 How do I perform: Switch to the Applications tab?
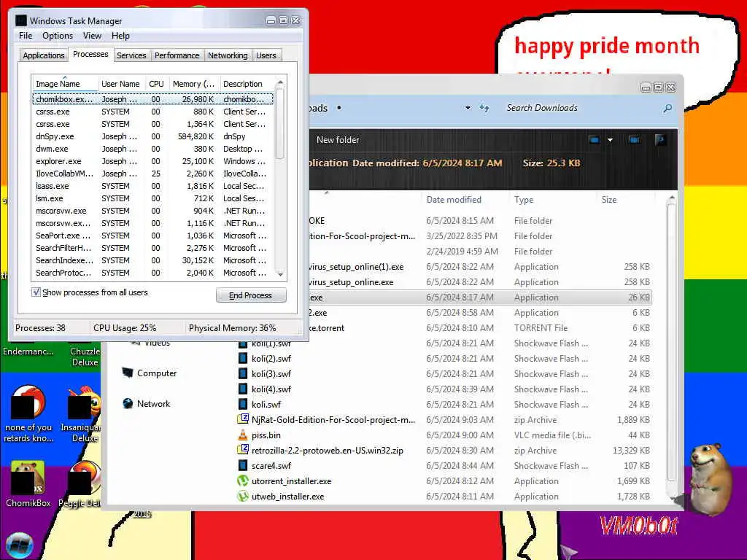click(x=43, y=55)
